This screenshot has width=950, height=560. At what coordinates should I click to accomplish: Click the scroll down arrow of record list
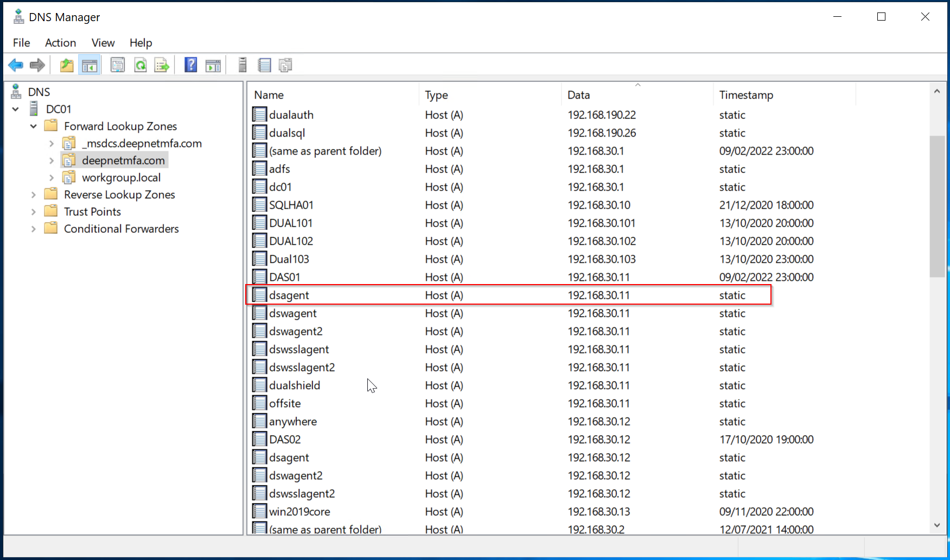[x=937, y=525]
